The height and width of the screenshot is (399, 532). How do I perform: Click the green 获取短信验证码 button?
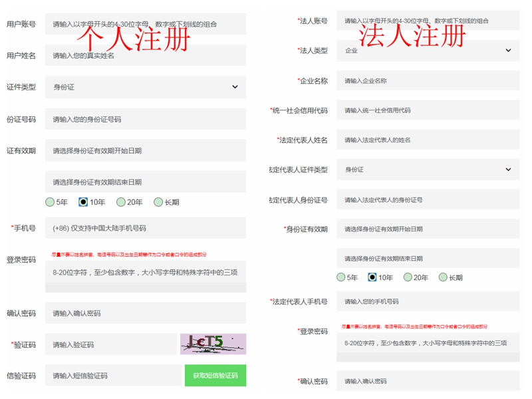(x=215, y=376)
